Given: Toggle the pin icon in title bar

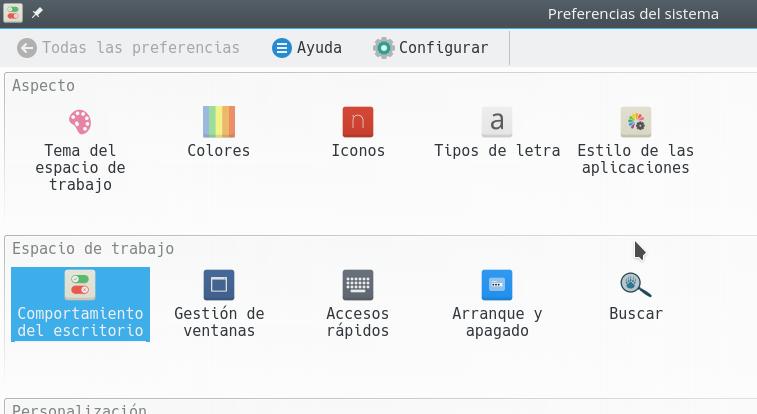Looking at the screenshot, I should tap(37, 13).
